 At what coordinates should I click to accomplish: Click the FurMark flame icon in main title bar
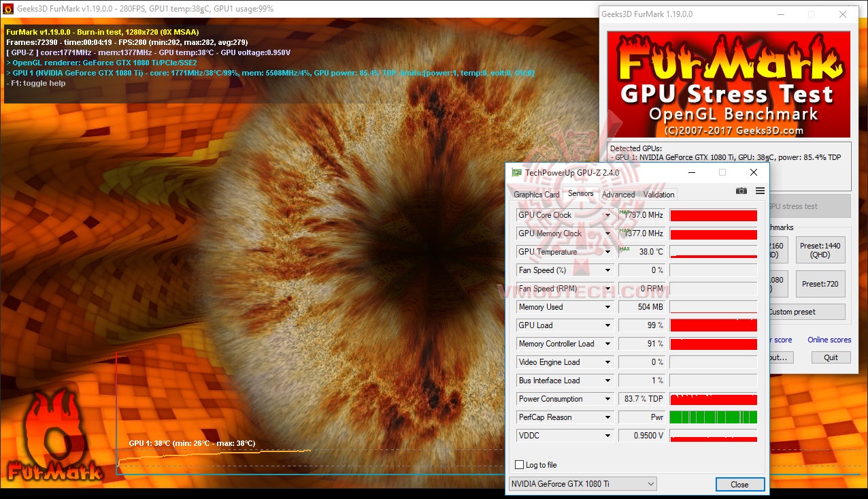8,9
